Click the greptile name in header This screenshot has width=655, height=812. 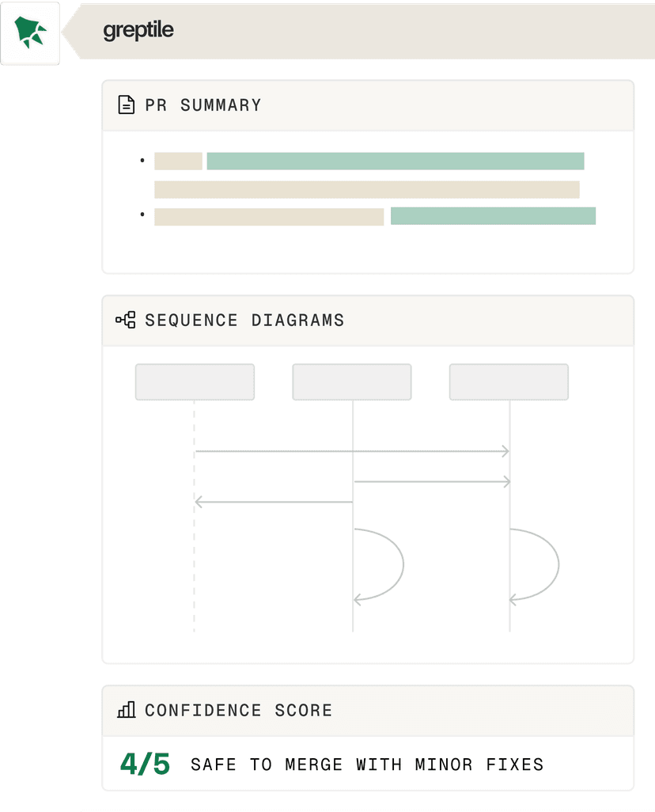138,31
